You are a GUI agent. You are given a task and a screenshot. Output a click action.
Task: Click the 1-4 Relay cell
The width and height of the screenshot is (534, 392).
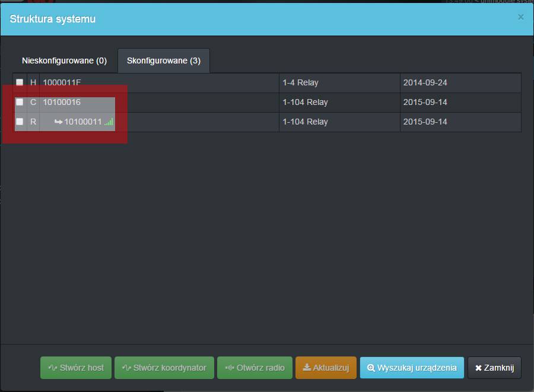tap(300, 82)
